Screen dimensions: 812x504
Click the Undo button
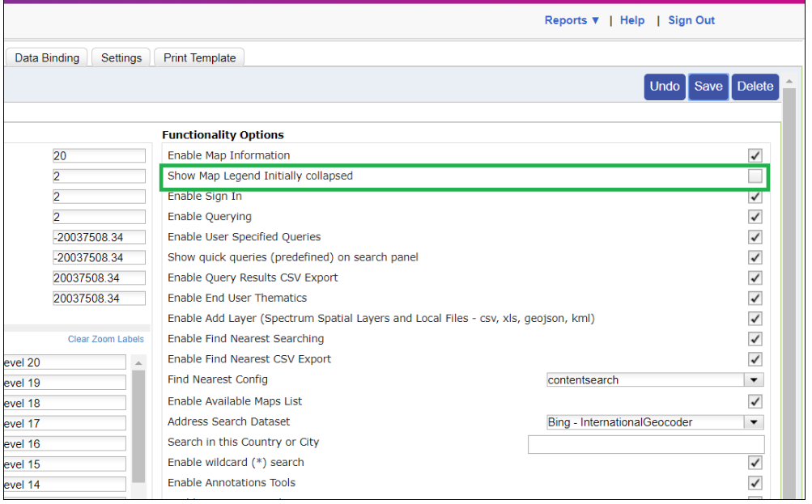click(664, 87)
